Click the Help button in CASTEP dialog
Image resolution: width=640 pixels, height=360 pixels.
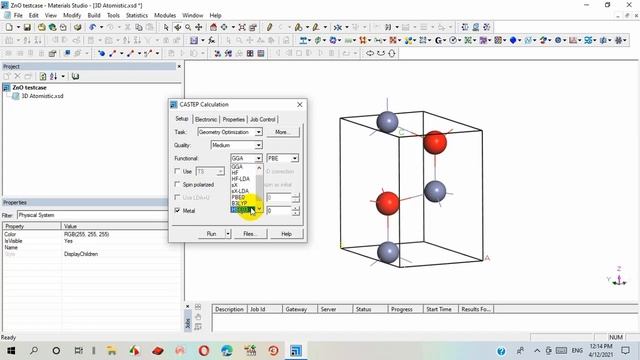click(x=287, y=234)
